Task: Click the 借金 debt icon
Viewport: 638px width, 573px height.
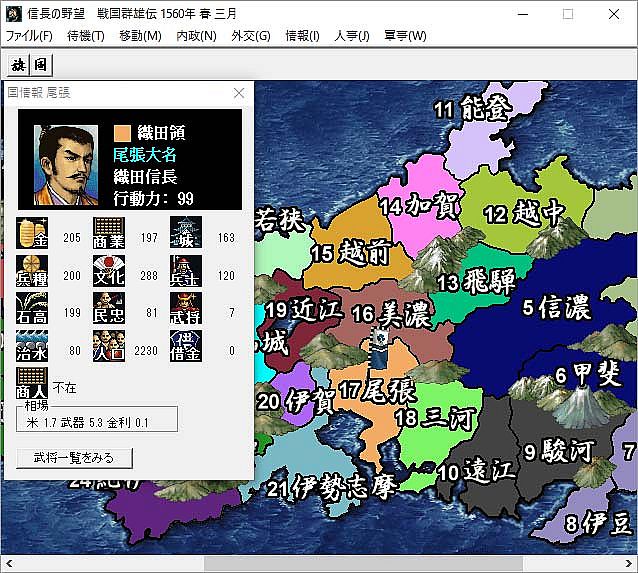Action: (x=186, y=346)
